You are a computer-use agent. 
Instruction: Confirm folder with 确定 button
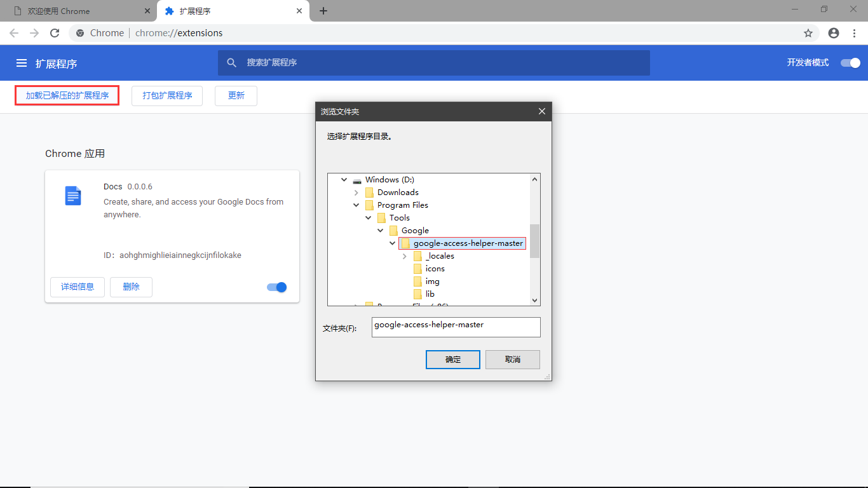pos(453,360)
